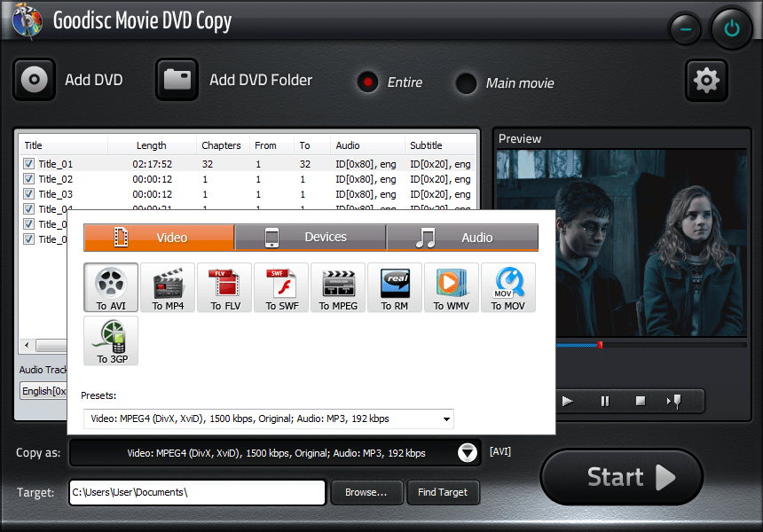This screenshot has width=763, height=532.
Task: Select the Entire copy mode
Action: [x=367, y=82]
